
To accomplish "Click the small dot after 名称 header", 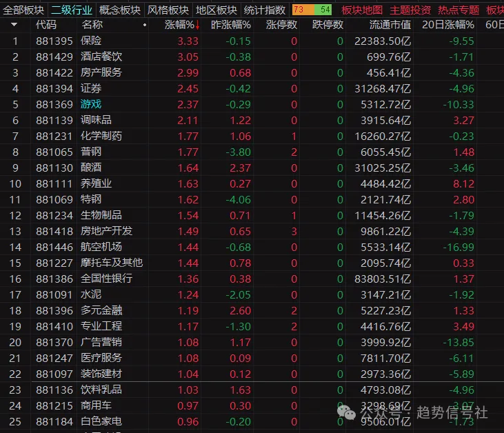I will click(144, 26).
